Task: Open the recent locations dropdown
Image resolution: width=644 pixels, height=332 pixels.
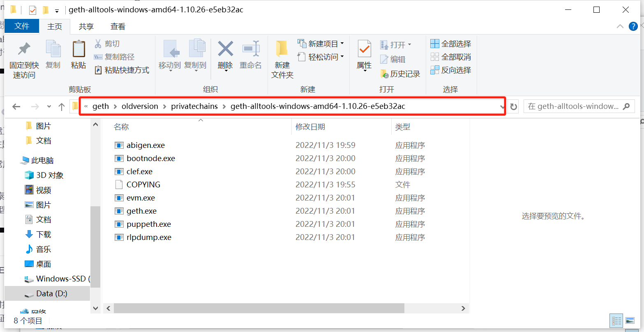Action: pos(49,106)
